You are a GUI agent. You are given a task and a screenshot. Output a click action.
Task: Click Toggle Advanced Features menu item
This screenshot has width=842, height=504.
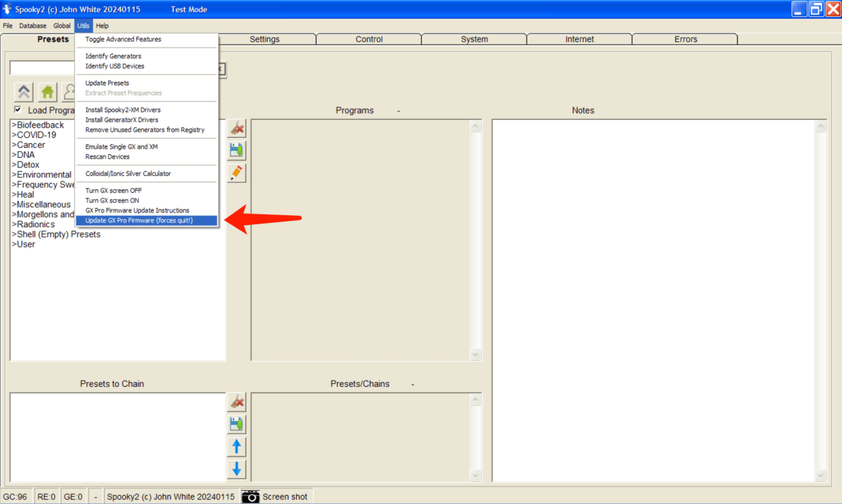pyautogui.click(x=123, y=39)
